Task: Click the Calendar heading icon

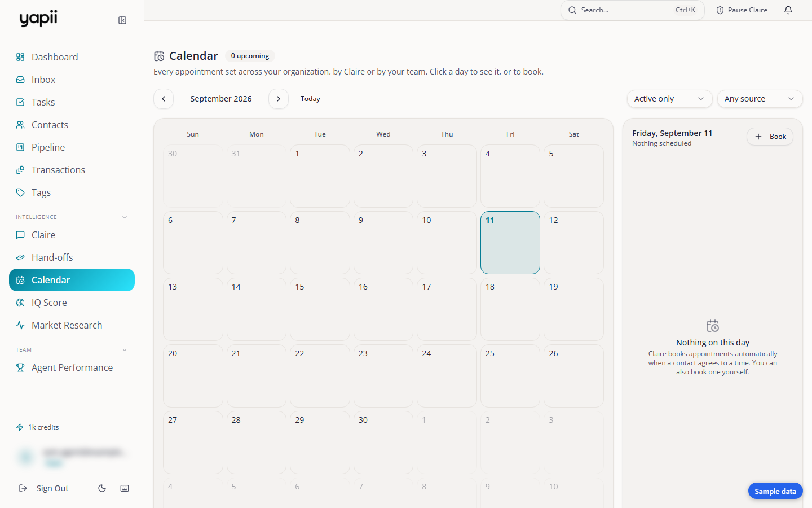Action: click(159, 56)
